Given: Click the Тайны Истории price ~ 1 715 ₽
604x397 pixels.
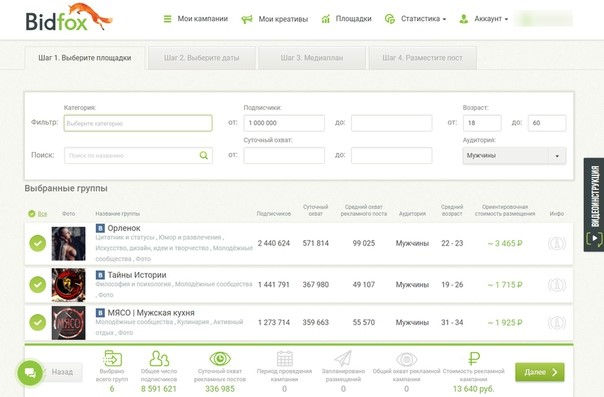Looking at the screenshot, I should [x=505, y=285].
